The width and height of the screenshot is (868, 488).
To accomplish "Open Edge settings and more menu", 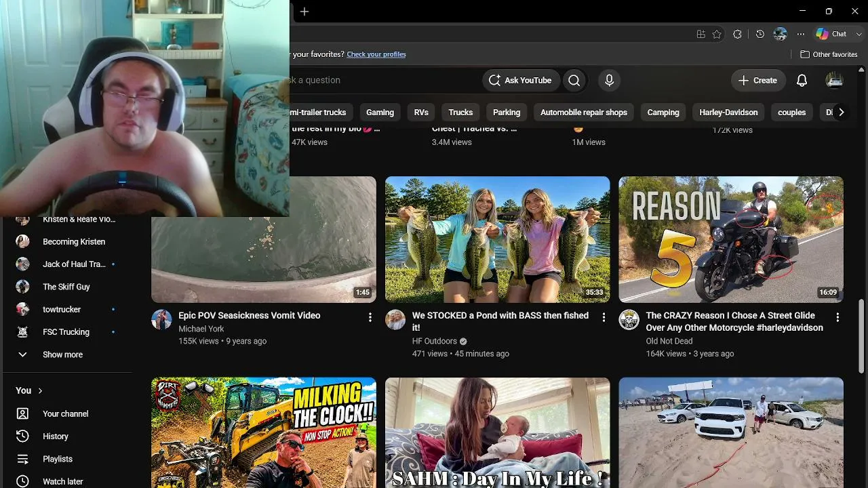I will coord(801,34).
